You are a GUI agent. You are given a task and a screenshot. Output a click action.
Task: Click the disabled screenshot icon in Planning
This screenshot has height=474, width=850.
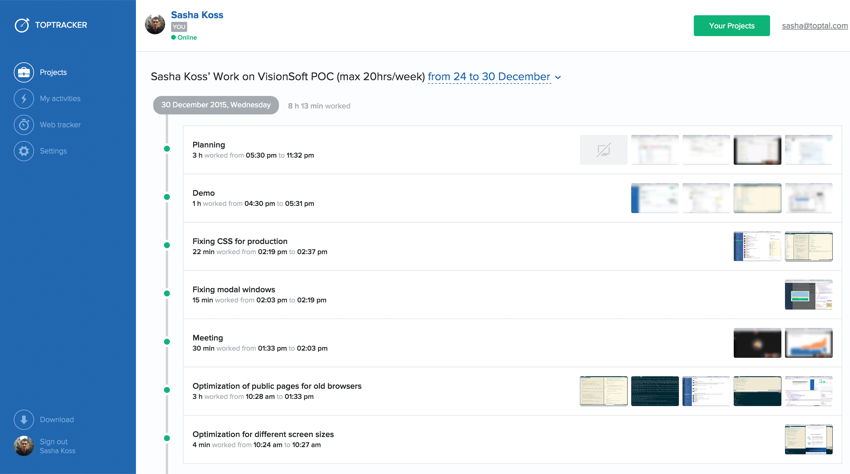(x=603, y=150)
